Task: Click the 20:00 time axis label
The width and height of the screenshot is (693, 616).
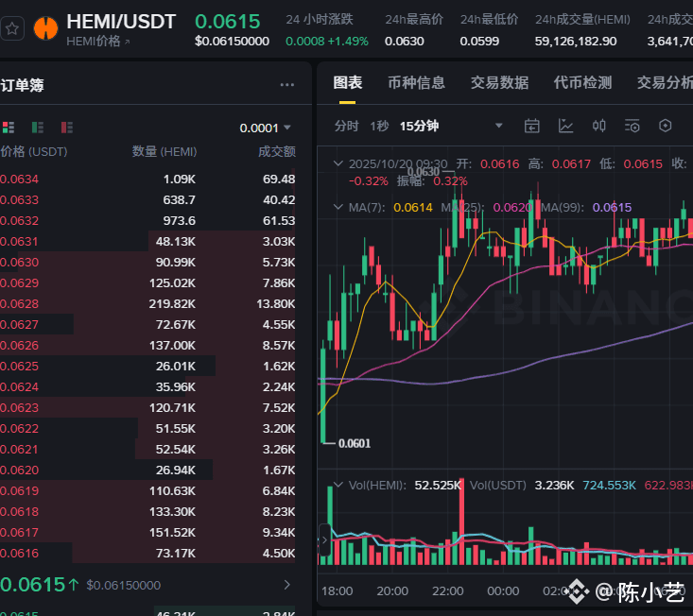Action: [392, 590]
